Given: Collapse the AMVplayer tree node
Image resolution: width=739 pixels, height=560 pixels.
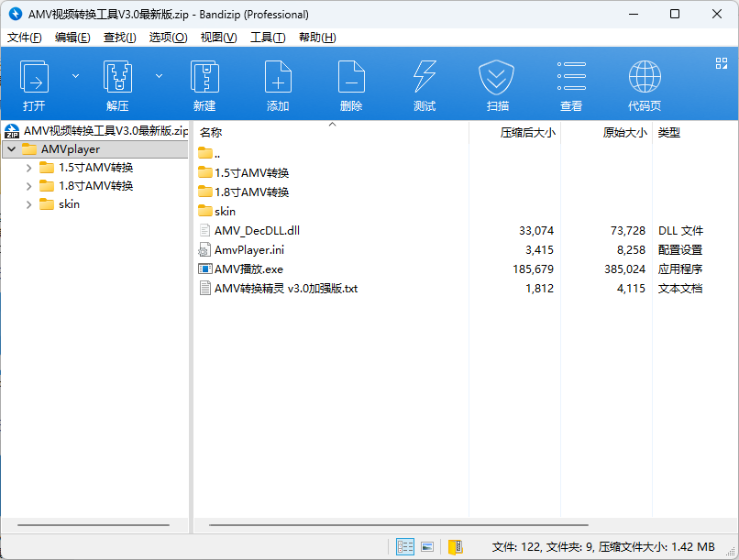Looking at the screenshot, I should [12, 149].
